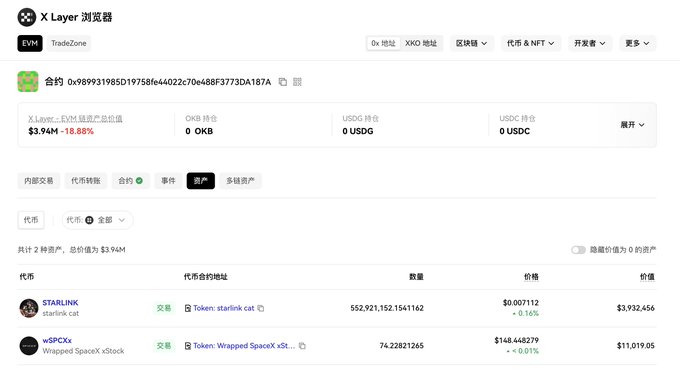
Task: Click the 代币合约地址 column header
Action: click(x=206, y=277)
